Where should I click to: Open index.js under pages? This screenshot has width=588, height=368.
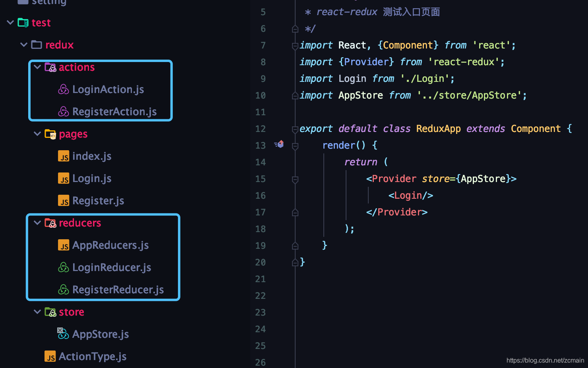pyautogui.click(x=92, y=156)
